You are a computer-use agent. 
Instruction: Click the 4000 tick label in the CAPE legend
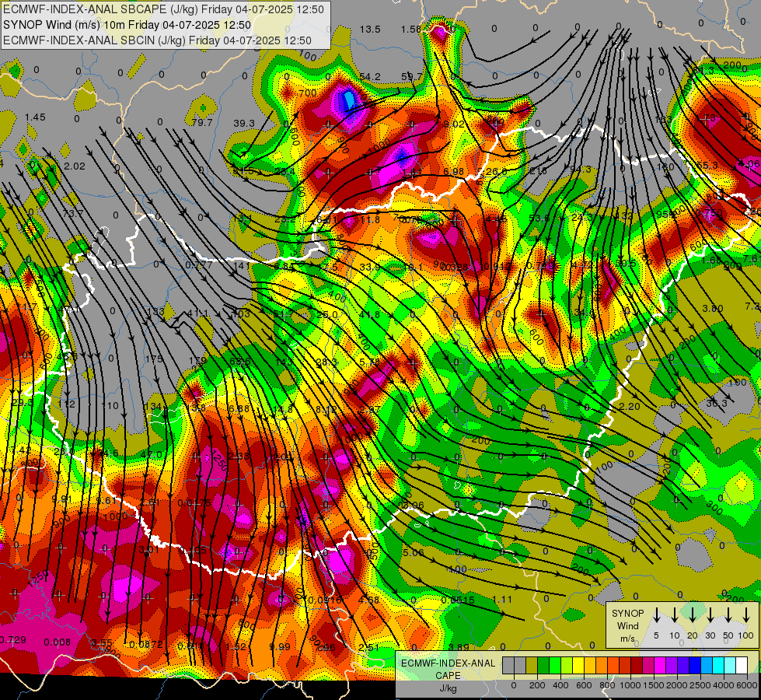click(724, 685)
